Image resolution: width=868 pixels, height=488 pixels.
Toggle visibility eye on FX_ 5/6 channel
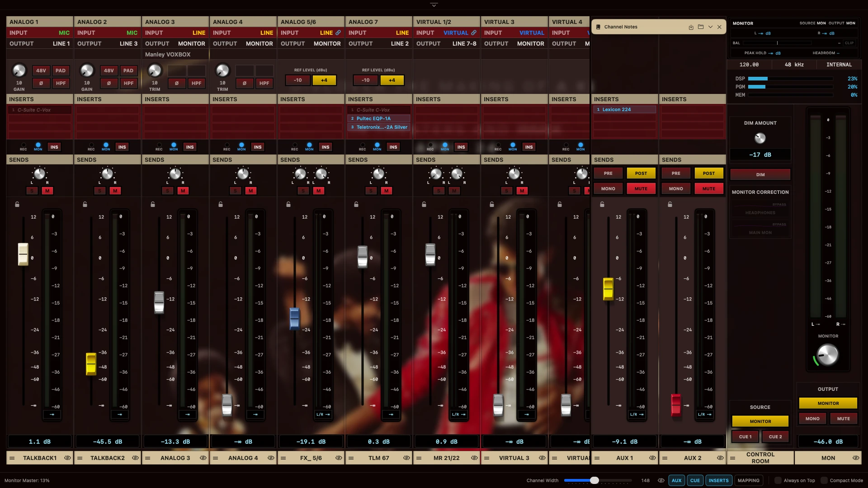tap(339, 458)
